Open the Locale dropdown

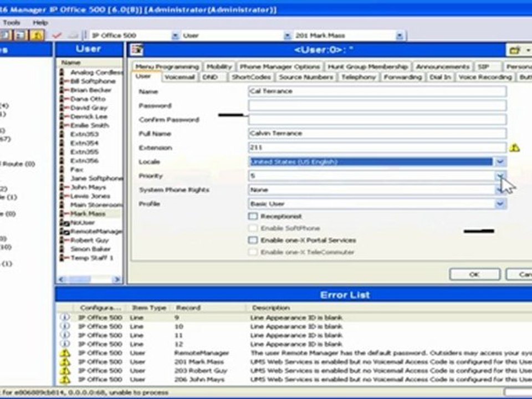tap(500, 161)
